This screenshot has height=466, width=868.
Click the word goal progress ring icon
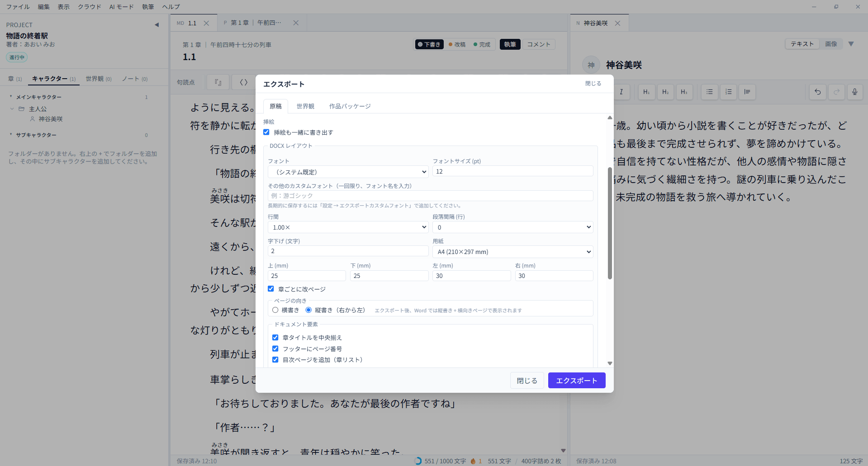(x=418, y=461)
